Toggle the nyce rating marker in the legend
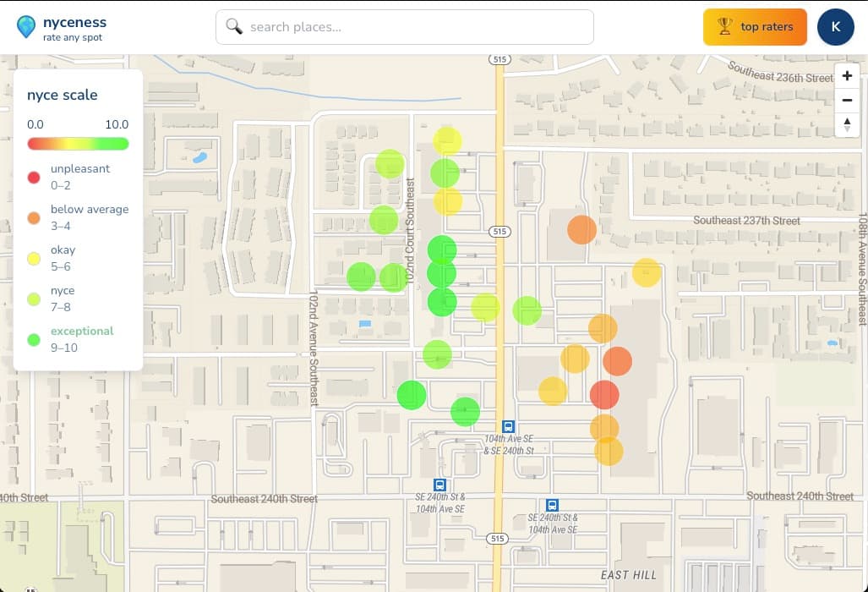Image resolution: width=868 pixels, height=592 pixels. coord(34,299)
